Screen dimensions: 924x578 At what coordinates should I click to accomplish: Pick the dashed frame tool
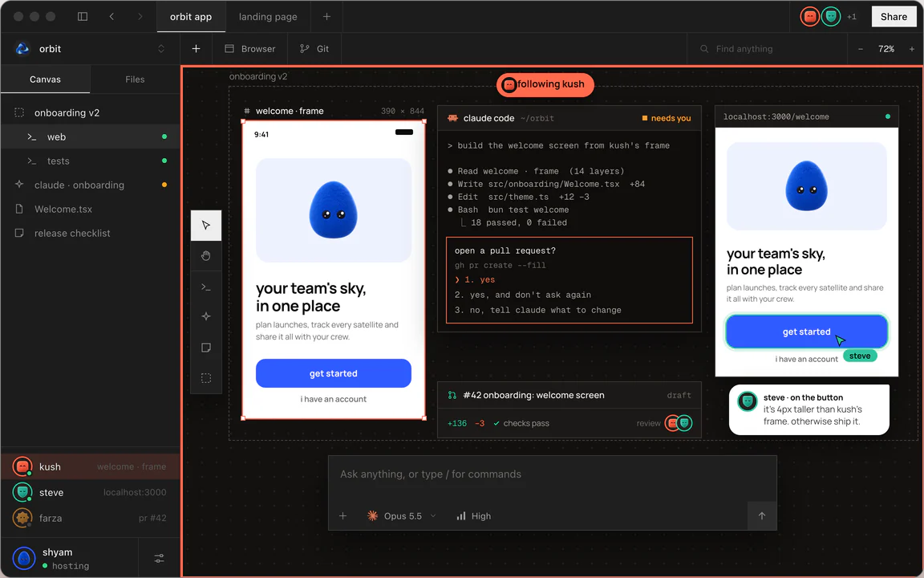click(205, 378)
